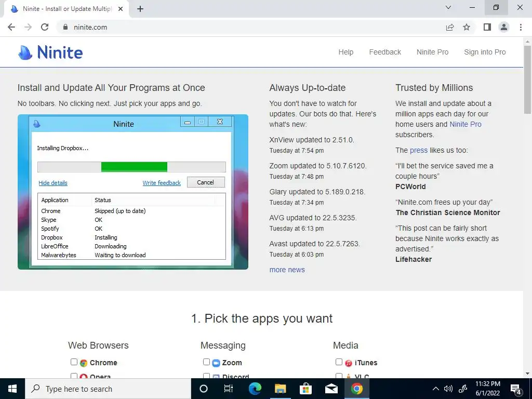532x399 pixels.
Task: Click the Media category heading
Action: click(x=345, y=345)
